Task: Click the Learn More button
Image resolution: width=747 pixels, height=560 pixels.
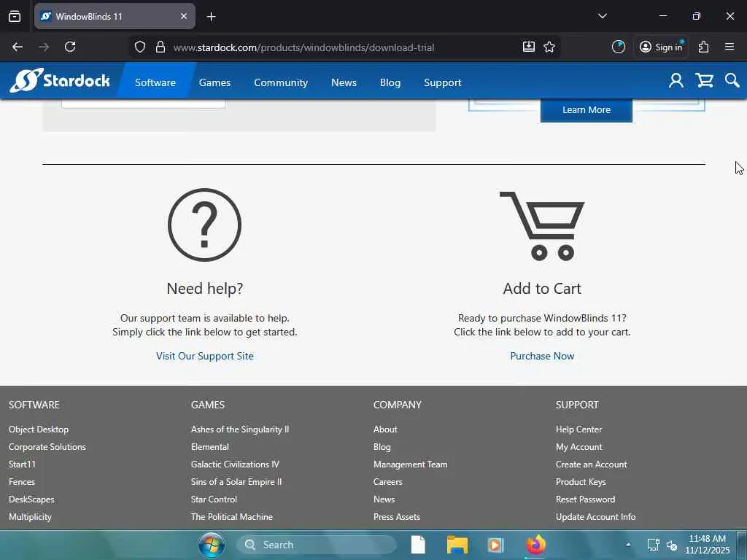Action: coord(587,110)
